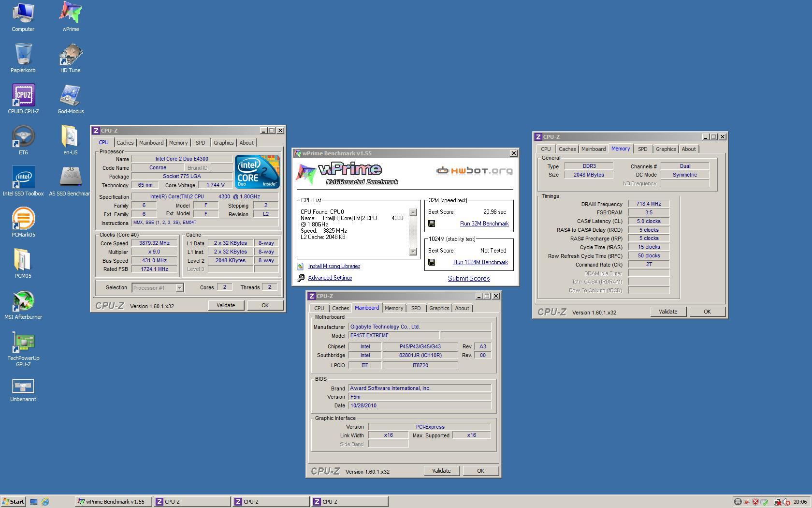Launch the AS SSD Benchmark shortcut
This screenshot has height=508, width=812.
coord(71,181)
